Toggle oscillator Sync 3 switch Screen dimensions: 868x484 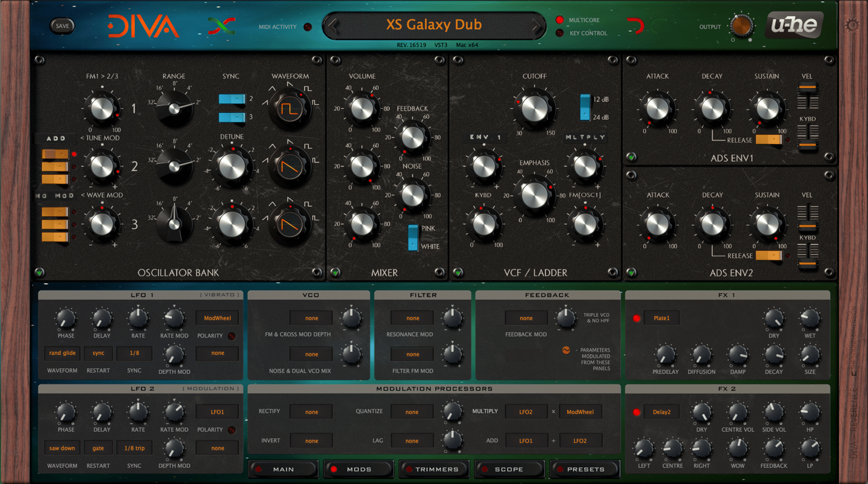tap(232, 118)
